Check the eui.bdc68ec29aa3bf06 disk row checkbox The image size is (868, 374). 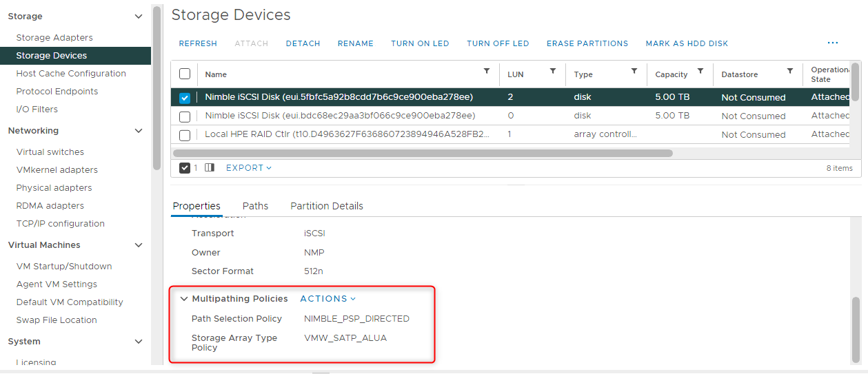point(185,116)
